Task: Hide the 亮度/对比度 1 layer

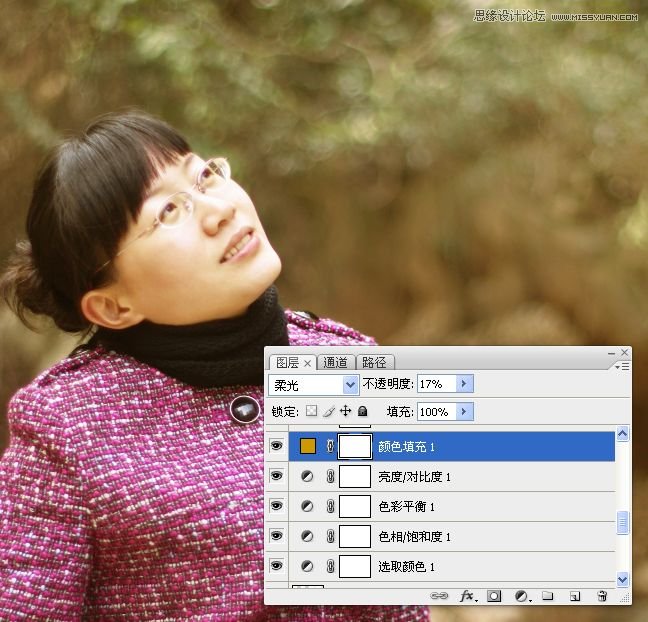Action: tap(276, 476)
